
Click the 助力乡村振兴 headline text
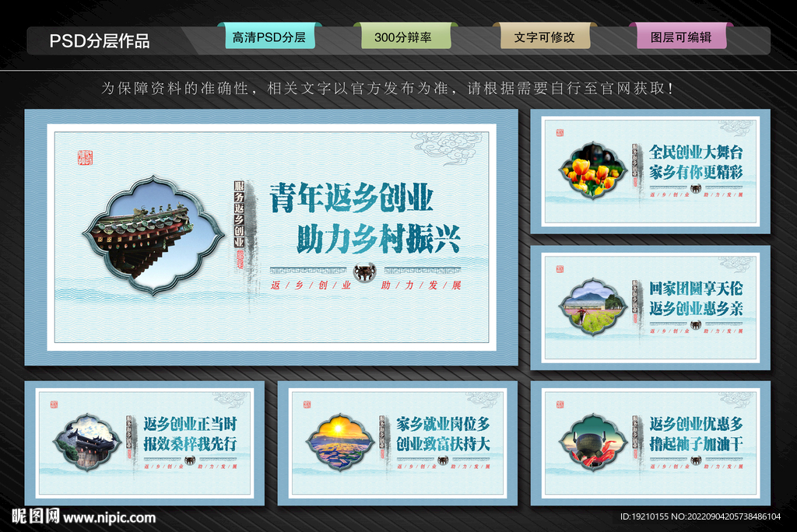point(379,240)
